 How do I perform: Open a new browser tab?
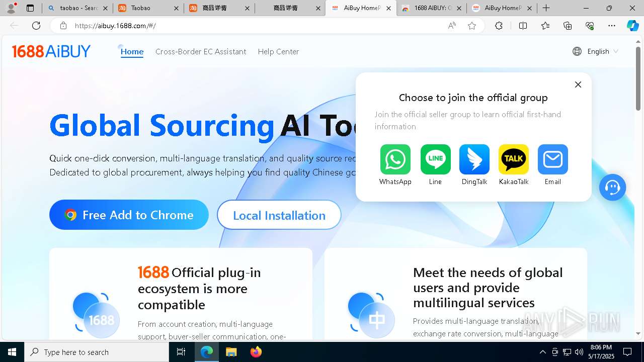(546, 8)
